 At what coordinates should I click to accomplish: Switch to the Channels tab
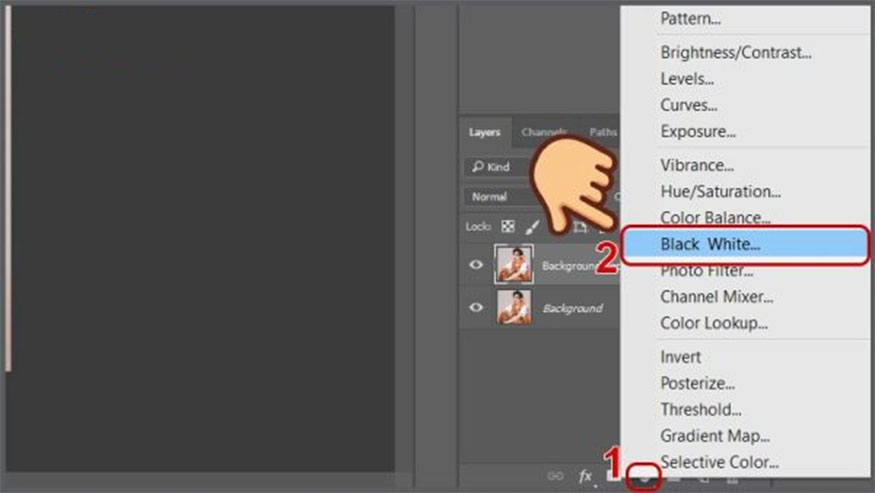coord(544,132)
